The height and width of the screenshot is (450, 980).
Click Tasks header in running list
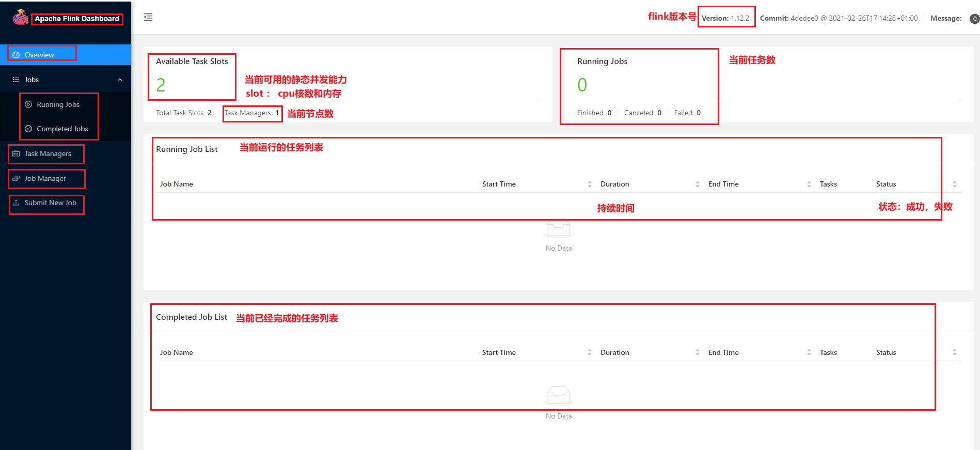828,184
